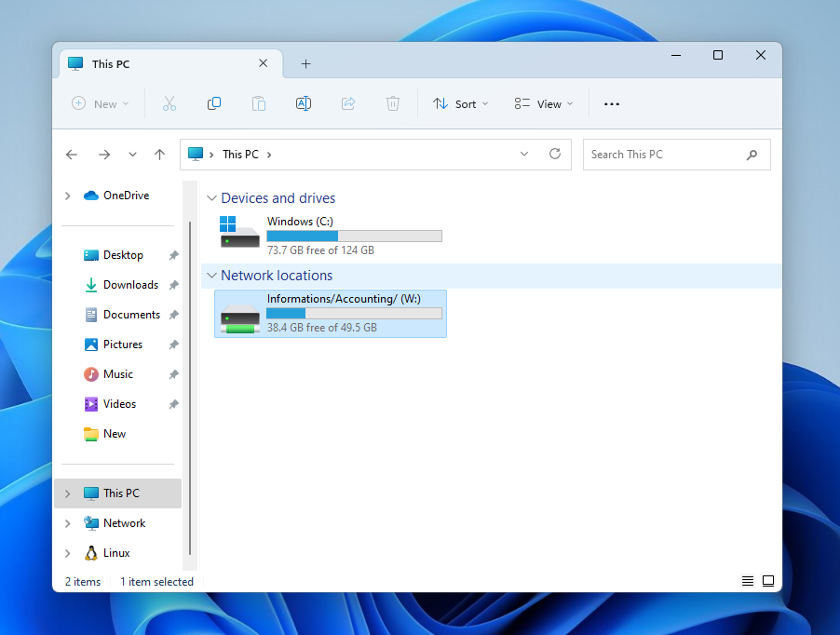
Task: Click the Share icon in toolbar
Action: (348, 104)
